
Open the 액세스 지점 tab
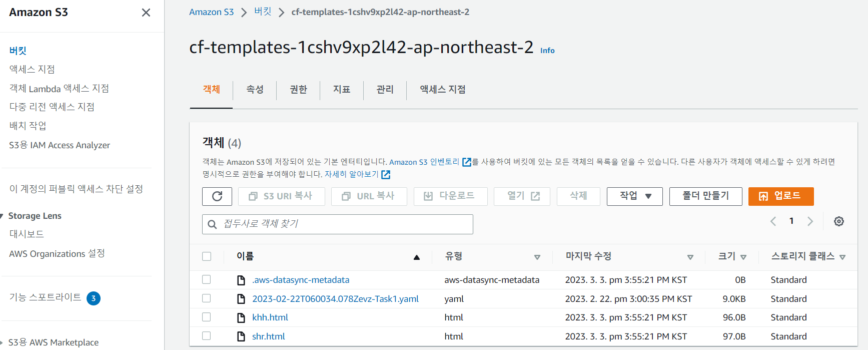[443, 90]
